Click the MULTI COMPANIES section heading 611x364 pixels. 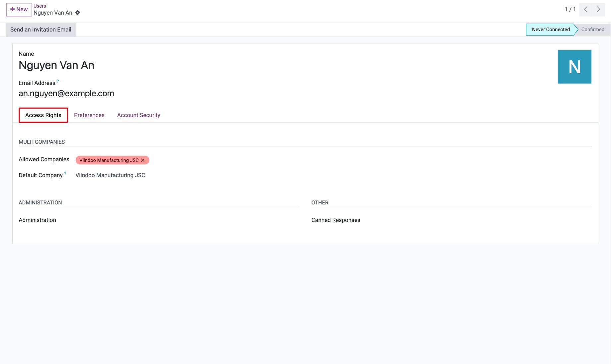(x=42, y=142)
